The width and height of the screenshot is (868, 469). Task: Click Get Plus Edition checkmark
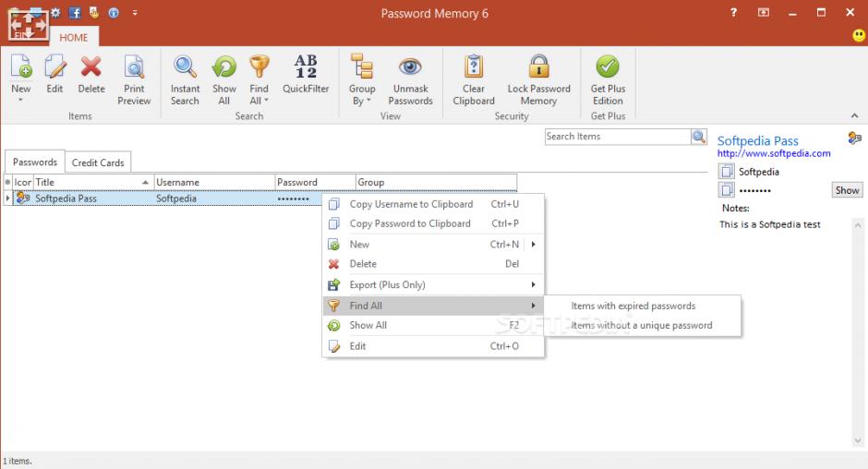tap(608, 66)
